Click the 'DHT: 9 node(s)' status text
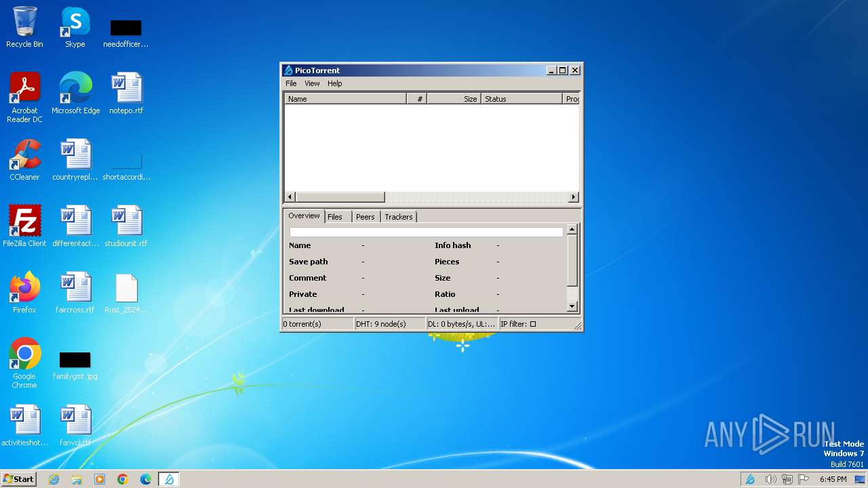Viewport: 868px width, 488px height. click(381, 324)
